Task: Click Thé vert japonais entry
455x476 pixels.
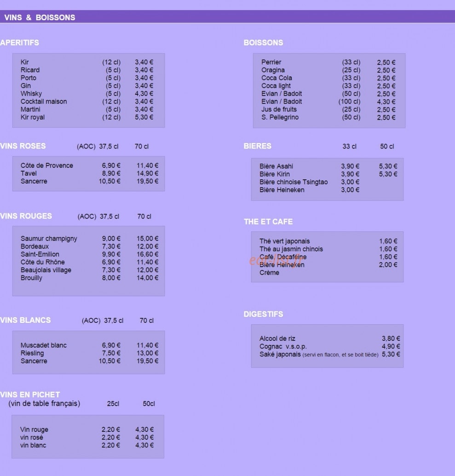Action: point(285,241)
